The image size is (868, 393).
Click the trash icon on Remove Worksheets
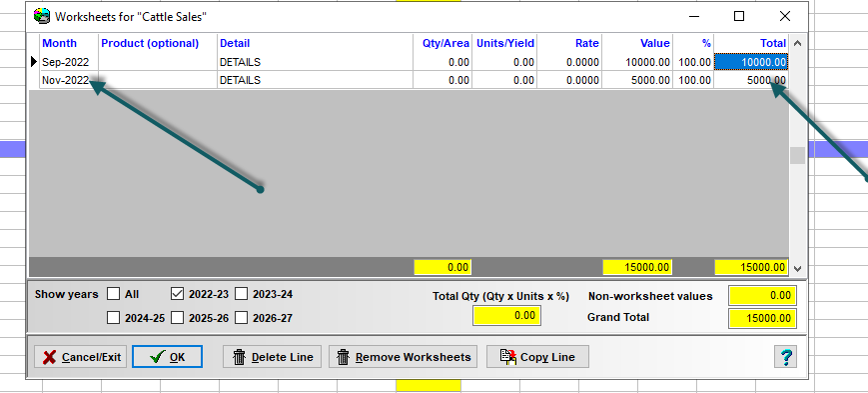344,357
